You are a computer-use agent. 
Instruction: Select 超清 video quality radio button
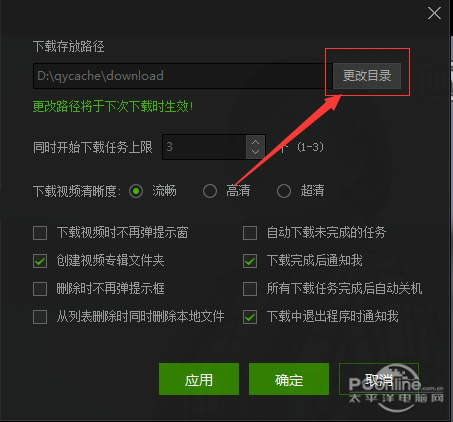[284, 191]
